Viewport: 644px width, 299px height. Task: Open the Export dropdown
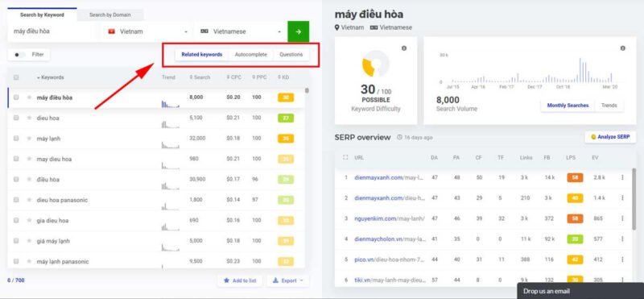click(288, 280)
